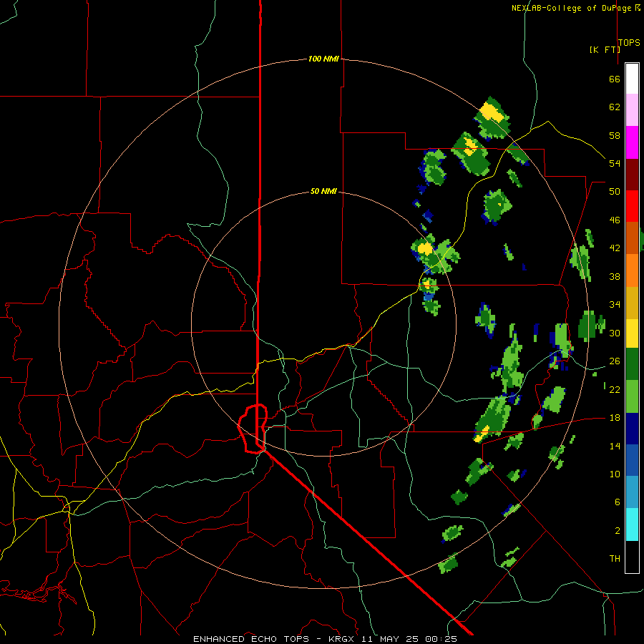
Task: Click the "42" scale value
Action: click(x=615, y=248)
